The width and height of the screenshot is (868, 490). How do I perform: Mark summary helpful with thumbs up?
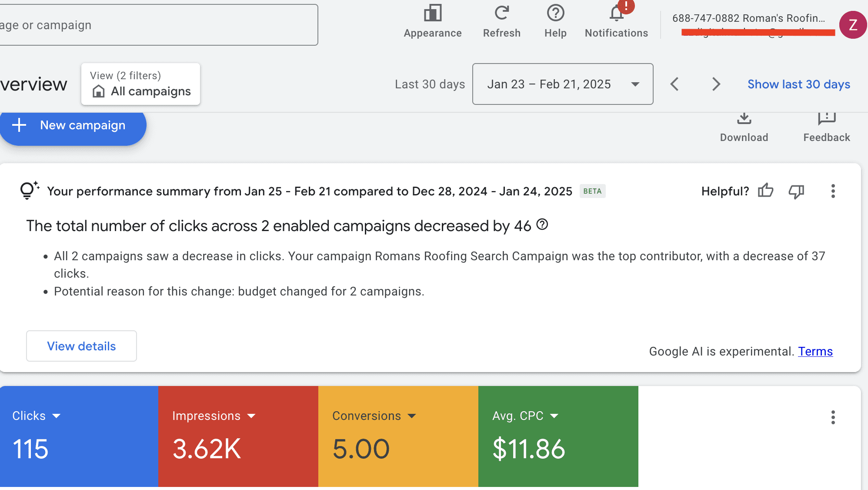point(765,191)
